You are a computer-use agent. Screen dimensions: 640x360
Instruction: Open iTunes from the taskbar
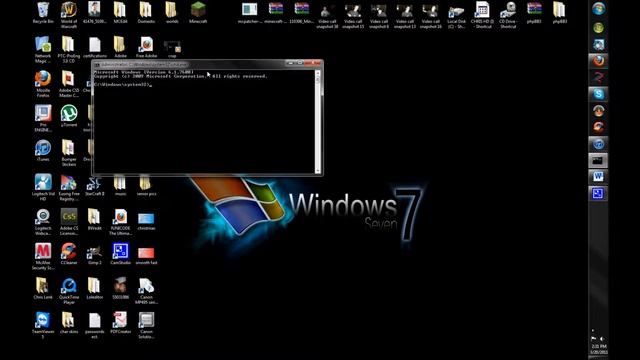[598, 144]
